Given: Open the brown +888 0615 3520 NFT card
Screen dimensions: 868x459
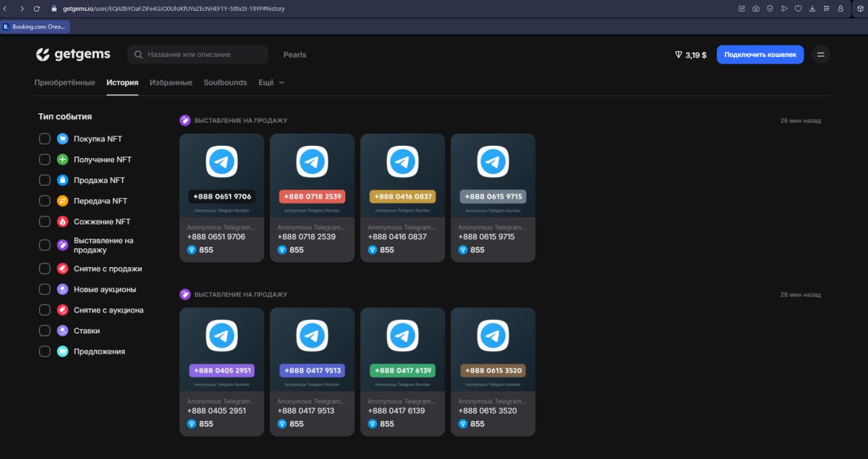Looking at the screenshot, I should pos(493,372).
